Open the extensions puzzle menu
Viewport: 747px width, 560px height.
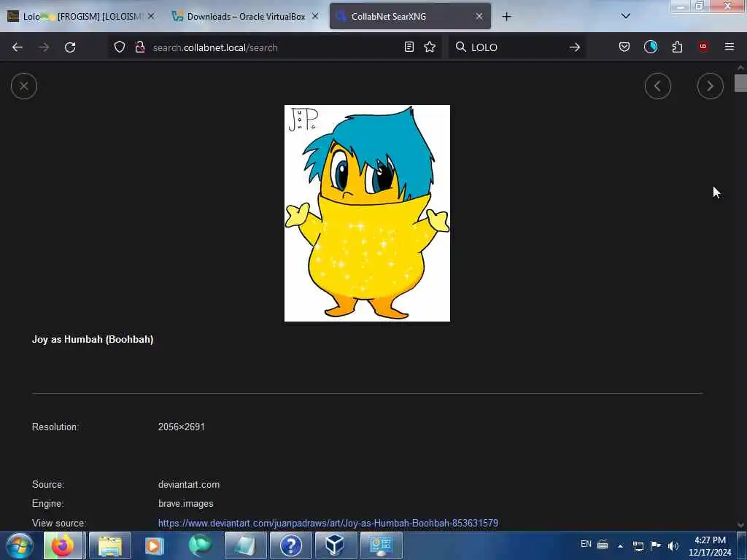pyautogui.click(x=677, y=47)
